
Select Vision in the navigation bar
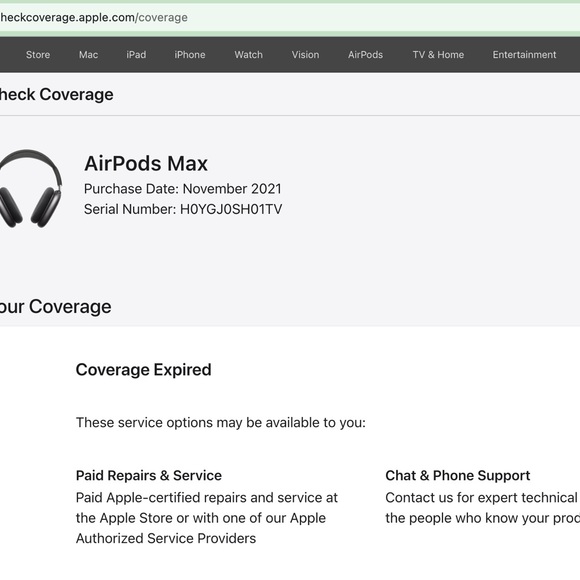(305, 55)
